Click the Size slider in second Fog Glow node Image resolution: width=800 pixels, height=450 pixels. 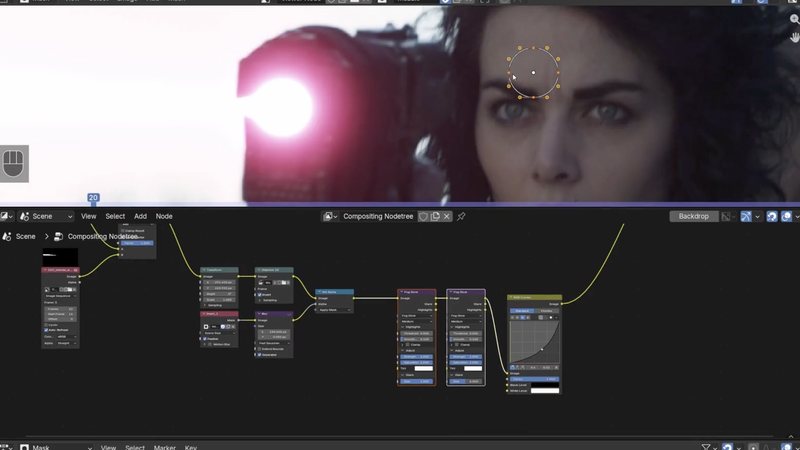click(465, 381)
